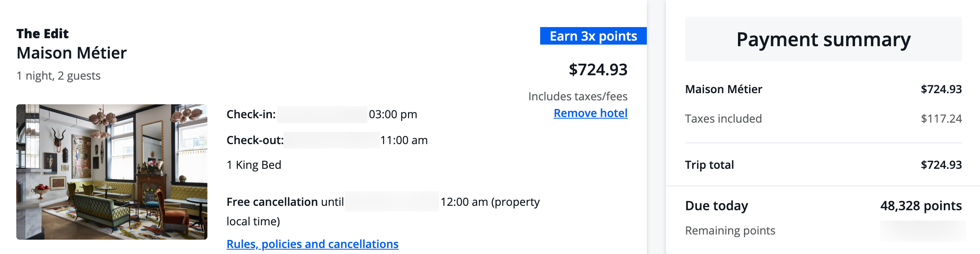Click the Remove hotel link
The image size is (980, 254).
pos(590,113)
